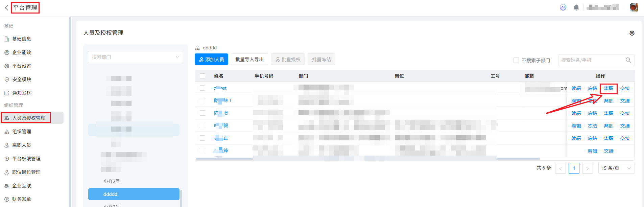Viewport: 644px width, 207px height.
Task: Go to next page arrow
Action: (x=588, y=168)
